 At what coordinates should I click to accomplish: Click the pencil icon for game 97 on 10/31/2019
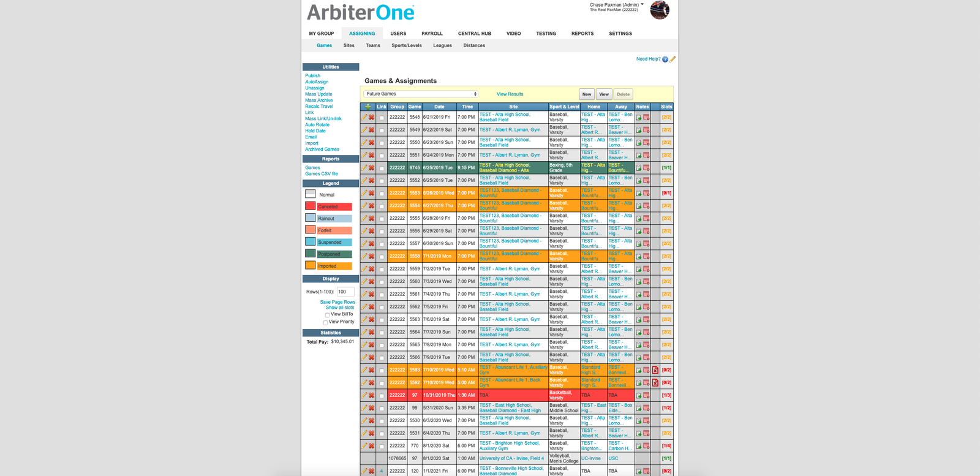pos(364,395)
